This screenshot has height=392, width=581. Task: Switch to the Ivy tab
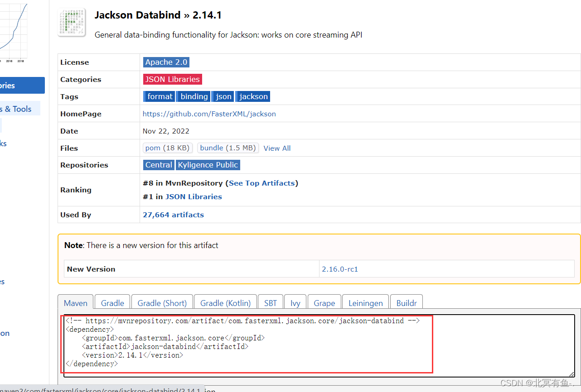click(x=295, y=303)
